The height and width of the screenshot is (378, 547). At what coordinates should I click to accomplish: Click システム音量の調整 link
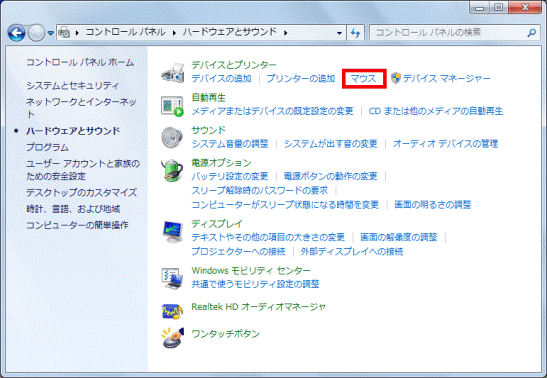[230, 144]
